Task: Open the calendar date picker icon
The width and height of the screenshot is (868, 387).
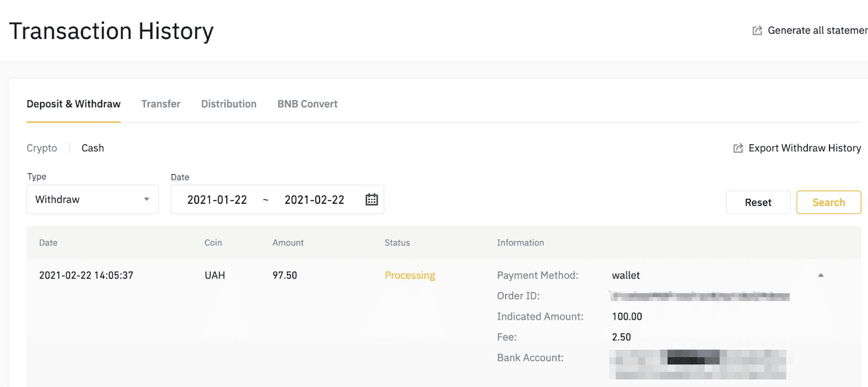Action: tap(372, 199)
